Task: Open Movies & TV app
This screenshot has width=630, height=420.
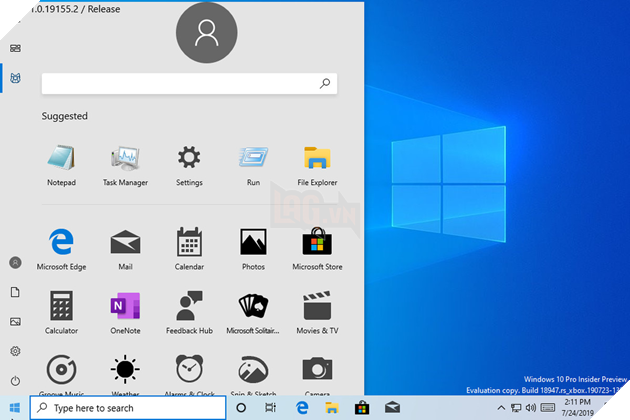Action: pyautogui.click(x=317, y=313)
